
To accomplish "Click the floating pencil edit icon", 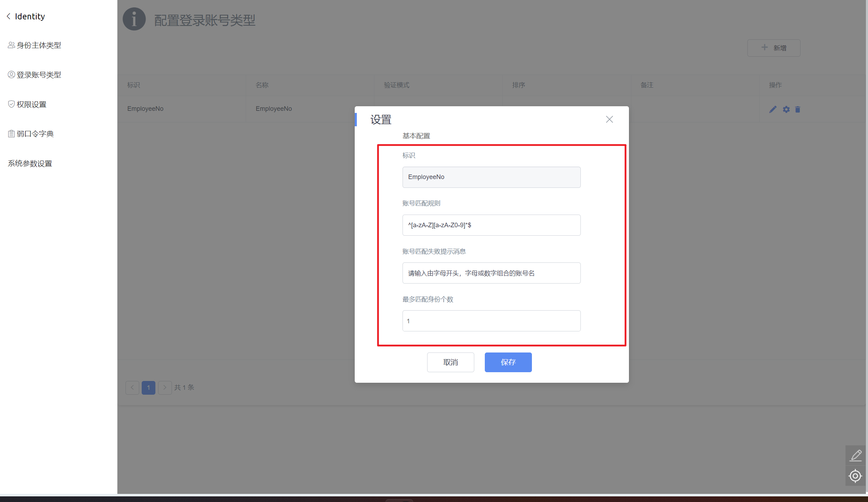I will point(856,455).
